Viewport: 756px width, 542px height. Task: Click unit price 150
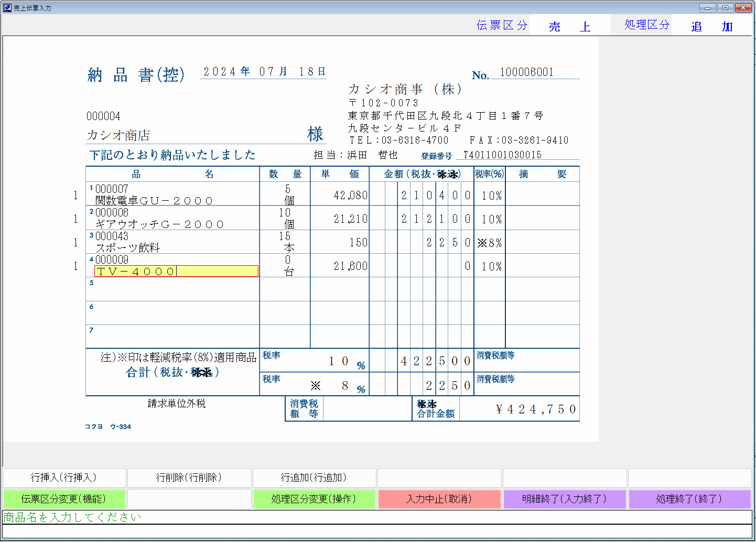pyautogui.click(x=359, y=243)
